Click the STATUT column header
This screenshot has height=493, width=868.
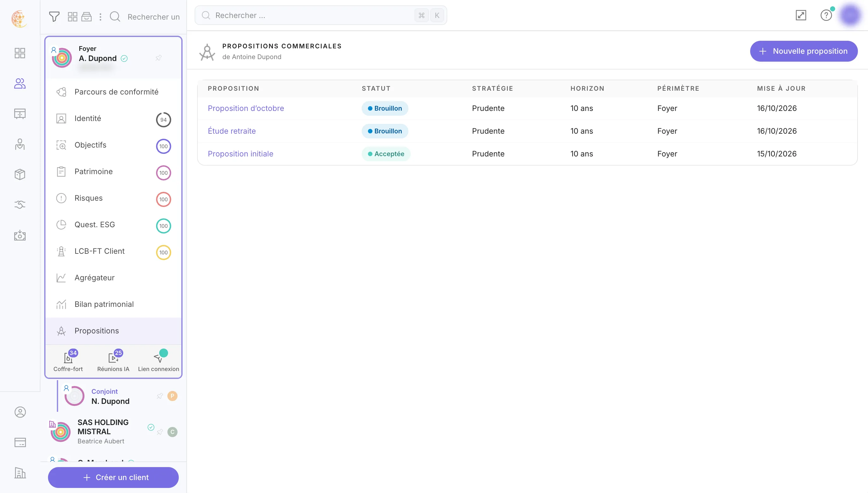click(x=376, y=88)
